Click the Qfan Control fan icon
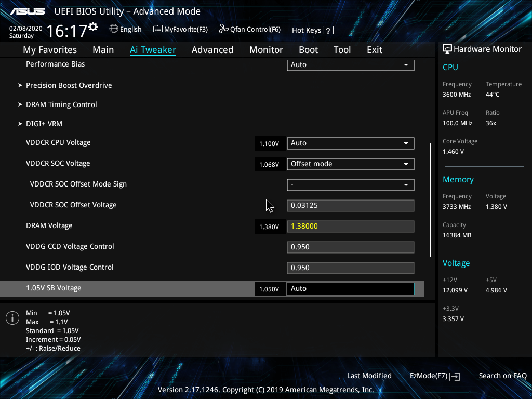 223,29
